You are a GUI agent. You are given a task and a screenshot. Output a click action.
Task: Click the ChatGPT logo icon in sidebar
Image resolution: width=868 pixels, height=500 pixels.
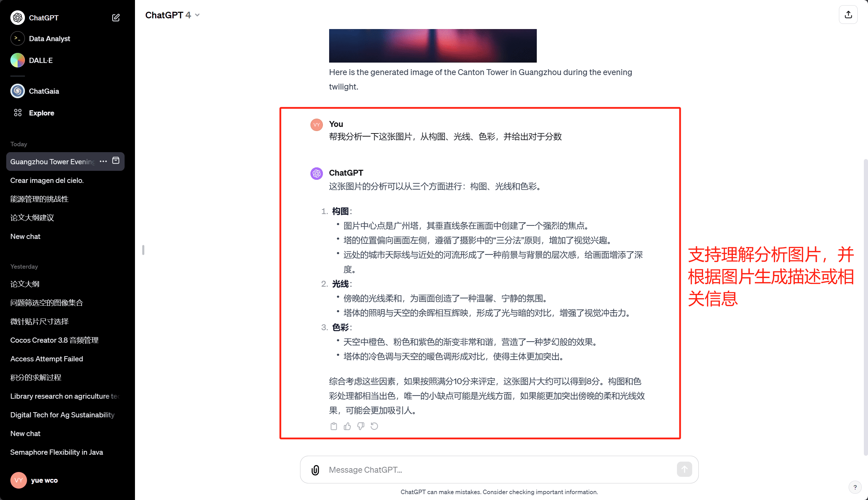click(x=16, y=17)
